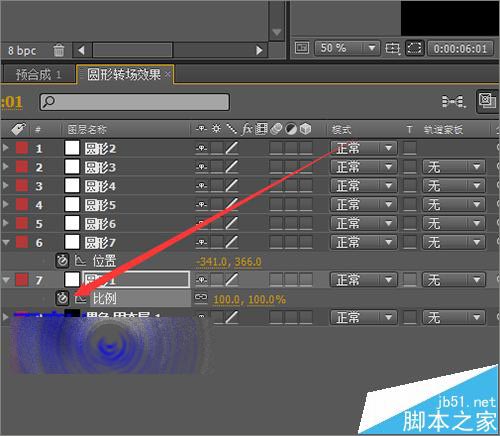Click the 8 bpc color depth button
The height and width of the screenshot is (436, 500).
tap(22, 51)
